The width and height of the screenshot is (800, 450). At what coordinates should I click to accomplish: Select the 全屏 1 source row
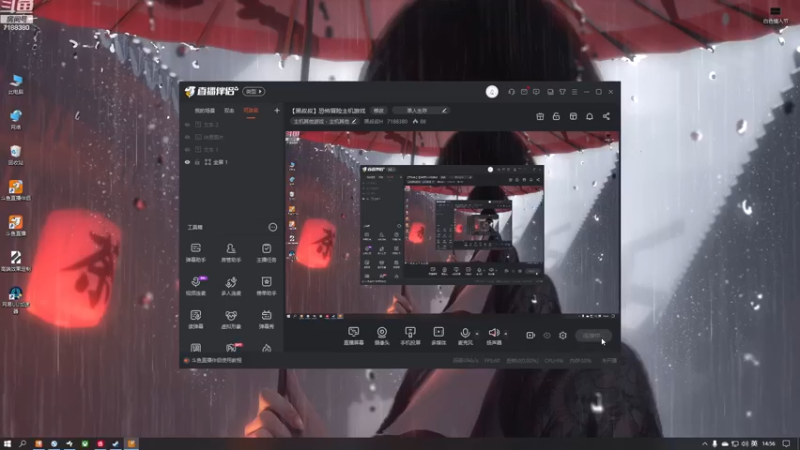coord(232,162)
